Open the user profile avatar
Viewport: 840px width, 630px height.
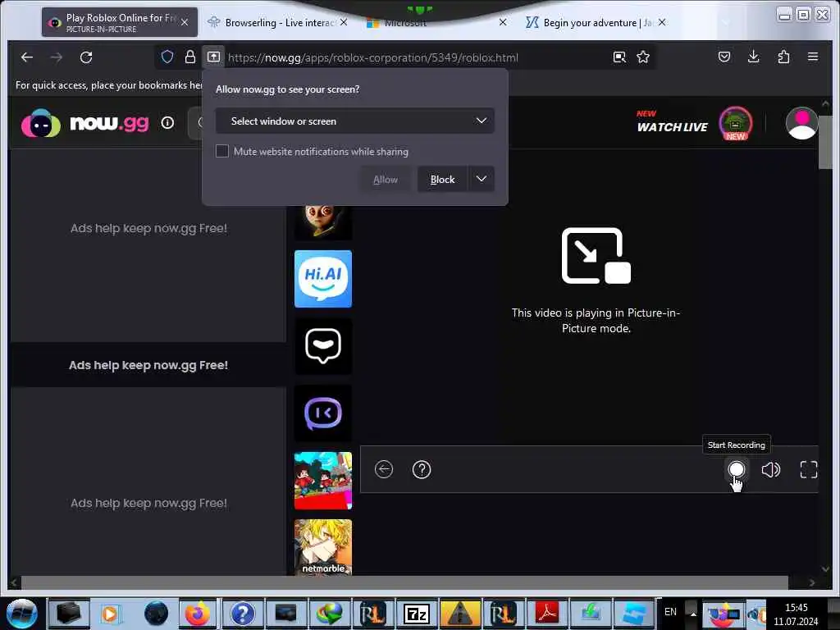click(801, 123)
